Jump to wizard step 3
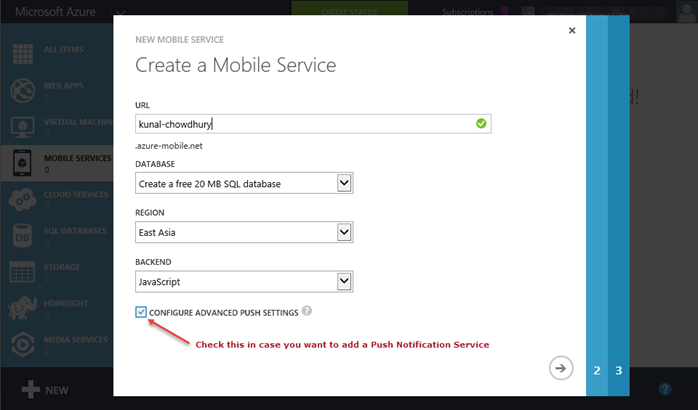 point(619,370)
